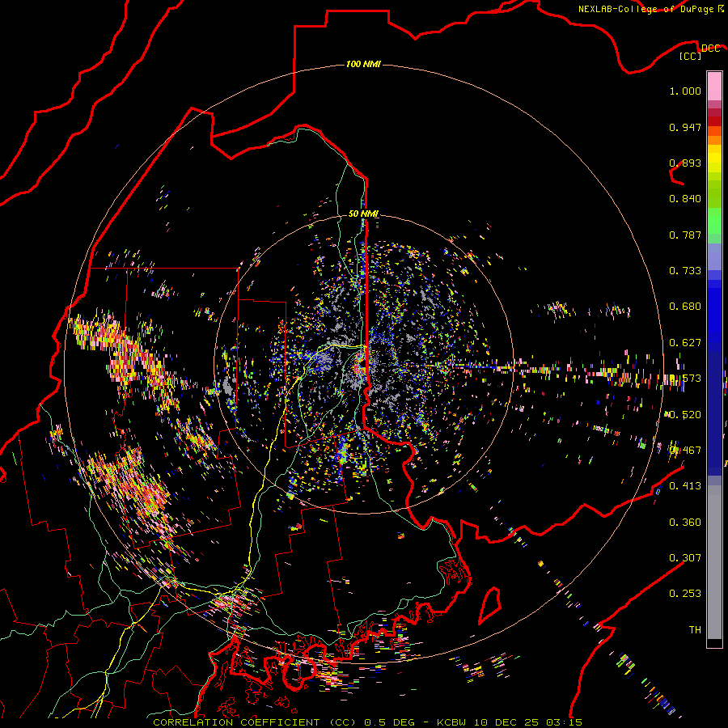
Task: Click the 0.627 scale value
Action: (x=685, y=343)
